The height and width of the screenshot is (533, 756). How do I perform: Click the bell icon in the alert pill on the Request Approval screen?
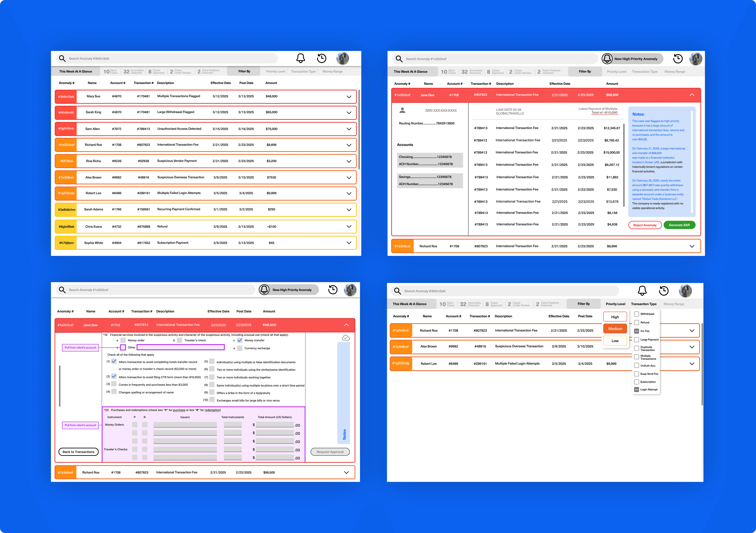click(x=264, y=290)
